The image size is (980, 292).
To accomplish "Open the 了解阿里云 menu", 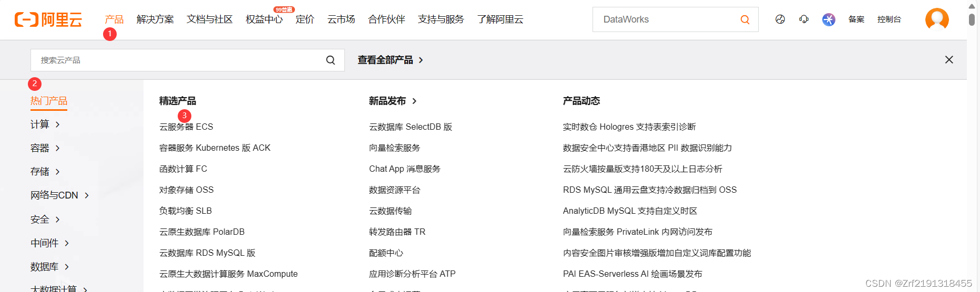I will coord(501,19).
